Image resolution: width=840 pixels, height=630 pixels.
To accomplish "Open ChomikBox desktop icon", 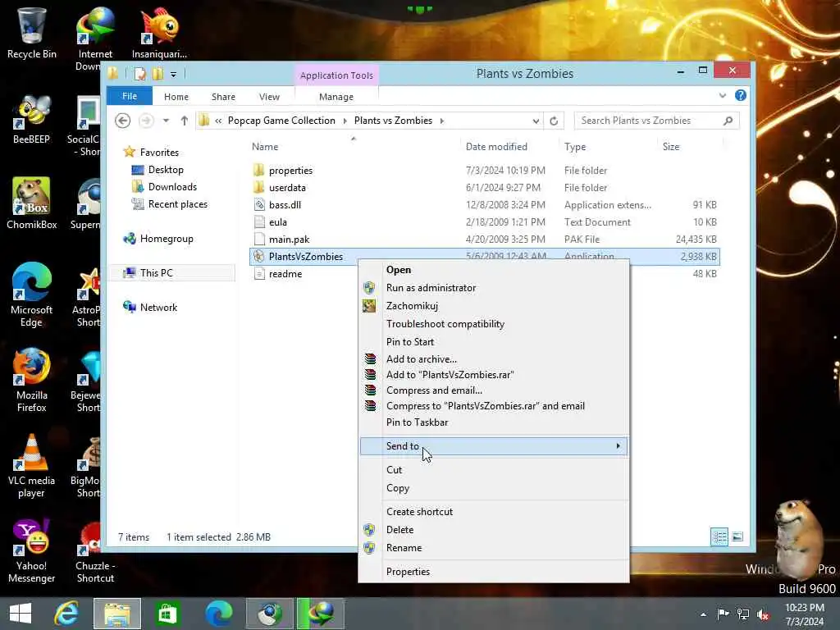I will click(x=32, y=203).
